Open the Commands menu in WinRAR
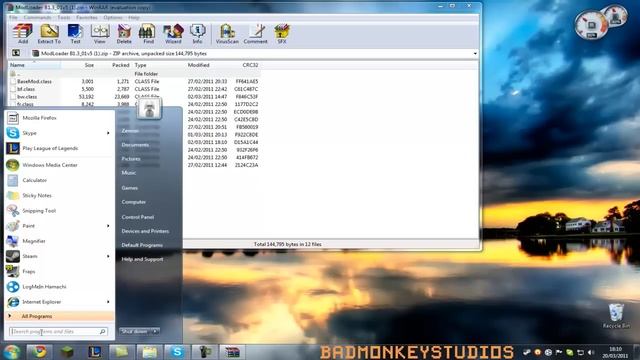Image resolution: width=640 pixels, height=360 pixels. coord(37,18)
